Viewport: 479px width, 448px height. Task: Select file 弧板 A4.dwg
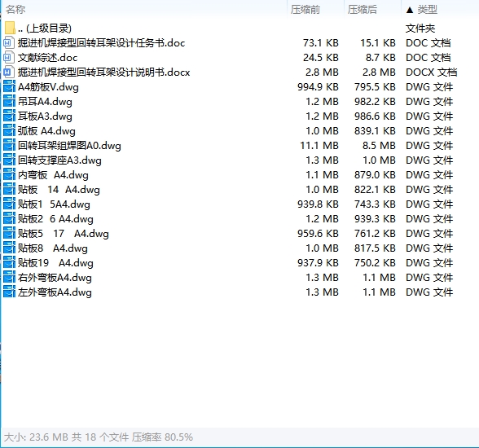(x=46, y=131)
